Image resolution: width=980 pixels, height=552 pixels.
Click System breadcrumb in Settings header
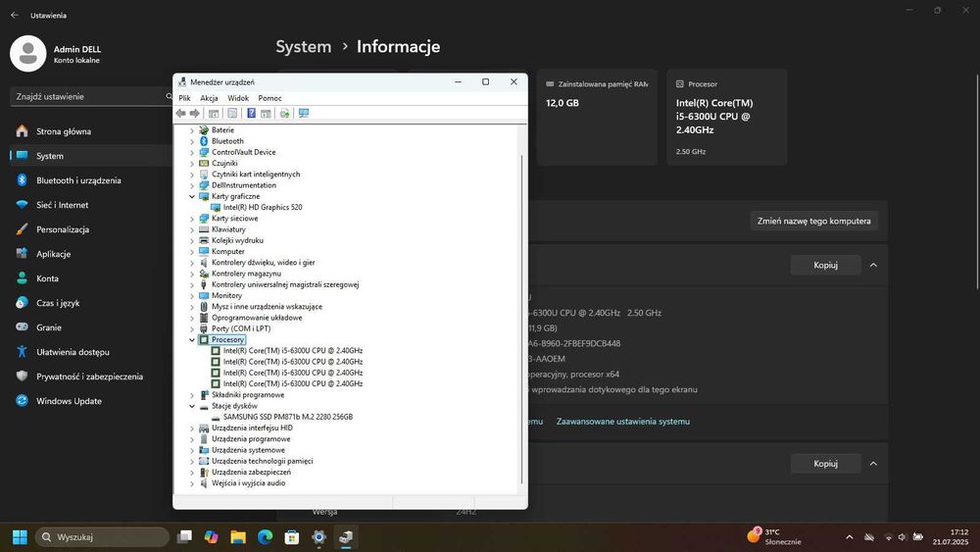click(304, 47)
